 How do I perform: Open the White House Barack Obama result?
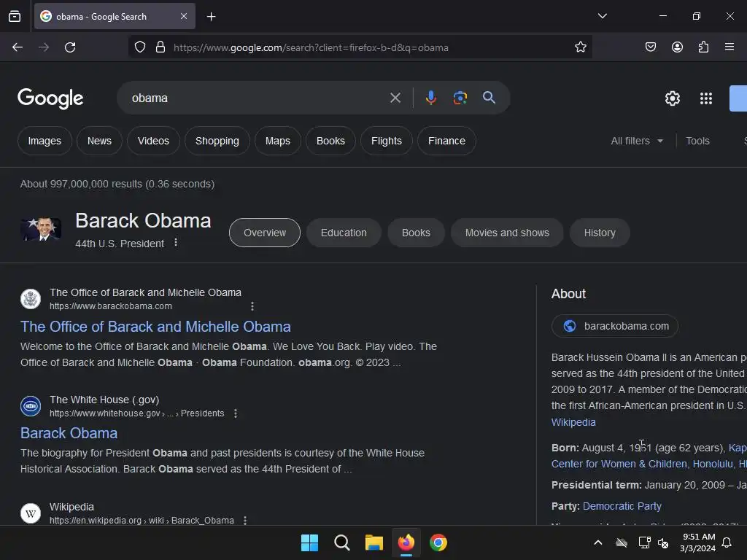coord(69,433)
